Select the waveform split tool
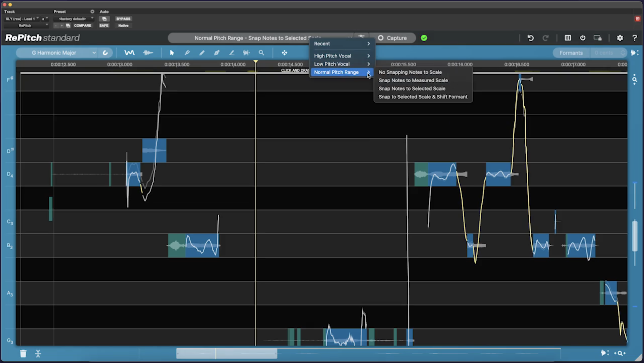This screenshot has width=644, height=363. (x=246, y=53)
